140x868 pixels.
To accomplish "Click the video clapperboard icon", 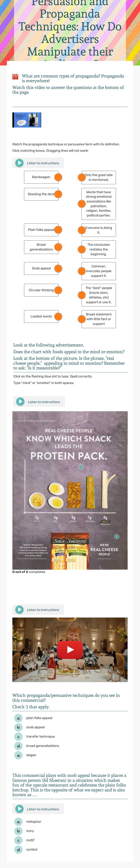I will pos(15,77).
